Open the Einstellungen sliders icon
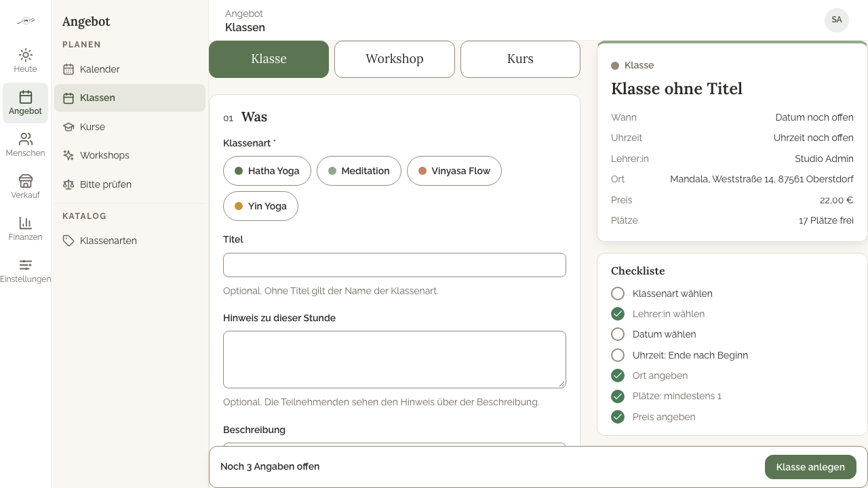The image size is (868, 488). [25, 265]
